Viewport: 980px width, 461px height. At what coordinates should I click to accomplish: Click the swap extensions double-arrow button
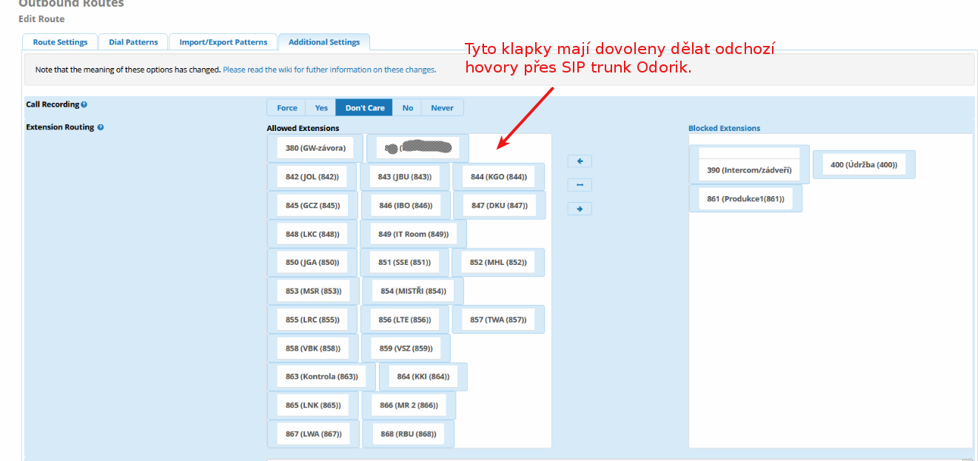[x=580, y=185]
